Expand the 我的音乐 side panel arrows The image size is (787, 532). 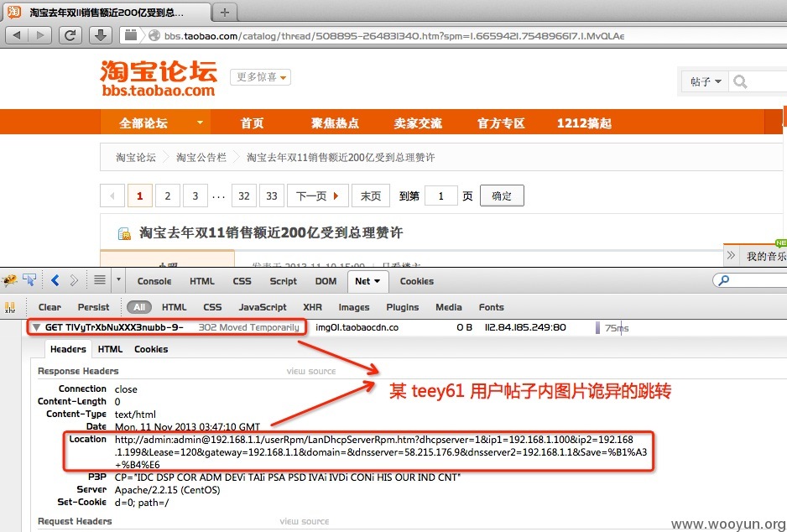point(732,255)
